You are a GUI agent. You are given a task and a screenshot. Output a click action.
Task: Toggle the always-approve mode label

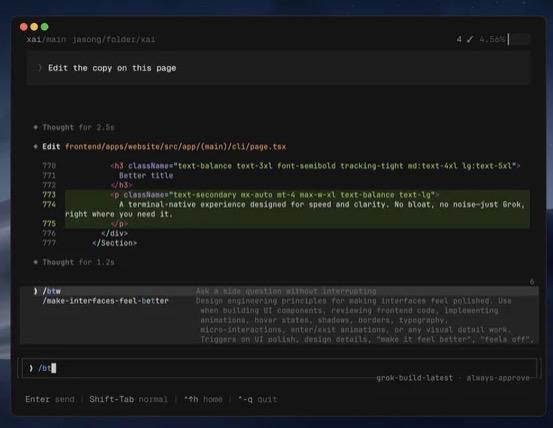[x=498, y=378]
